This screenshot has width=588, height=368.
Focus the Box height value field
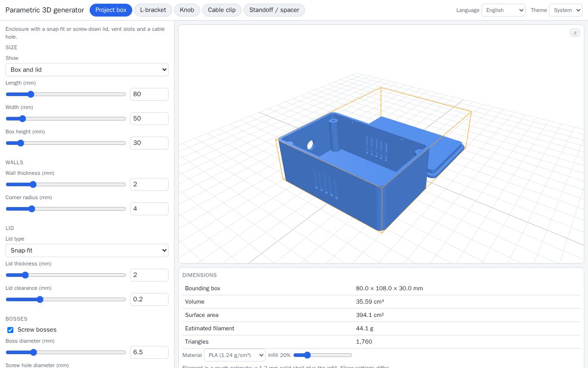coord(149,143)
